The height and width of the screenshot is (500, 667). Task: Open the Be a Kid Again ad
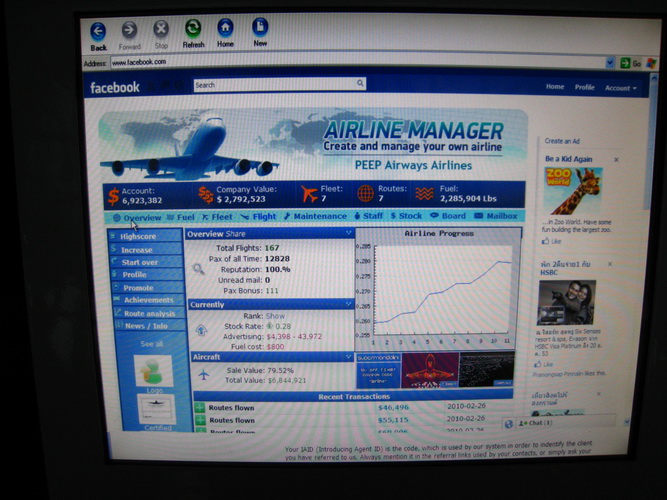pyautogui.click(x=568, y=159)
